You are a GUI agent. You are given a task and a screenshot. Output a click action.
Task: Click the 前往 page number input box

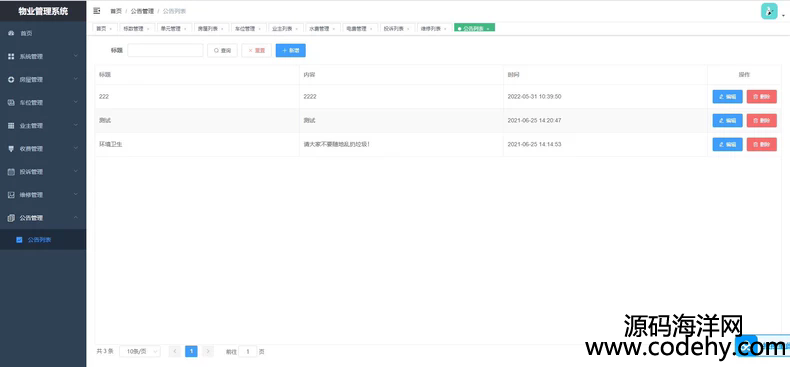(x=248, y=351)
